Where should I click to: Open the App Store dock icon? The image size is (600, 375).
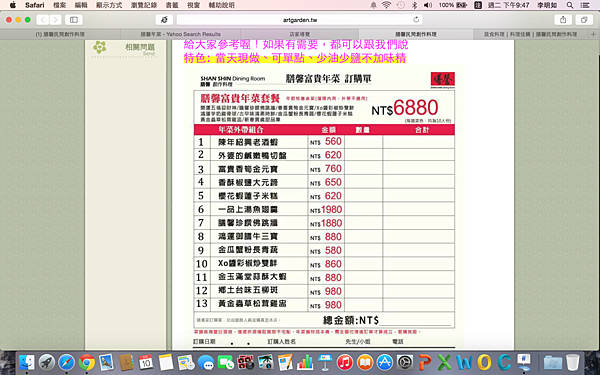pyautogui.click(x=385, y=362)
